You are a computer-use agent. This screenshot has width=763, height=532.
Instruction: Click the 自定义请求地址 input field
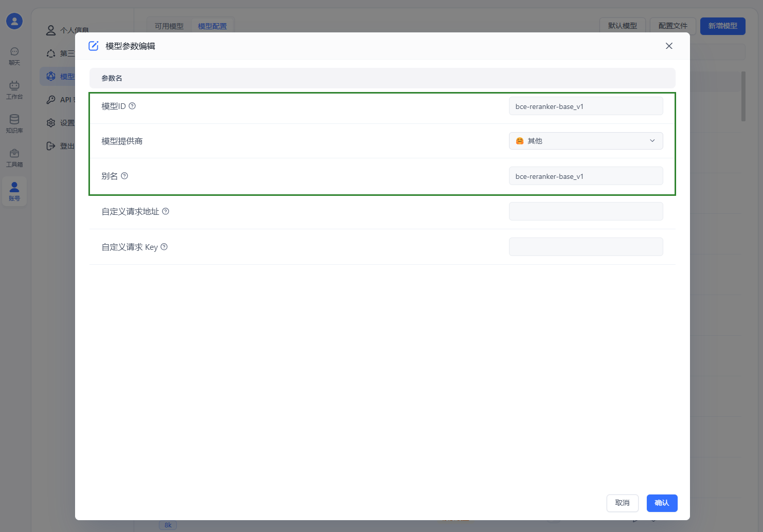pyautogui.click(x=586, y=211)
